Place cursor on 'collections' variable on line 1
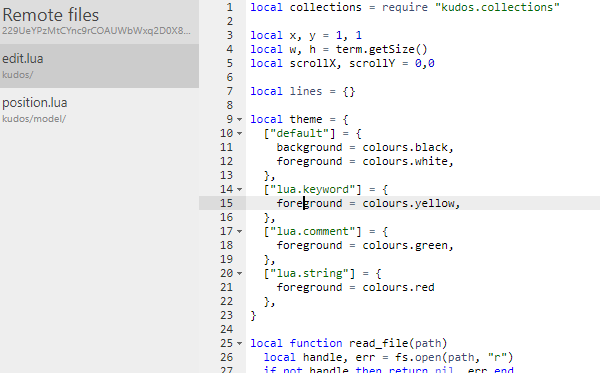Image resolution: width=600 pixels, height=373 pixels. (x=325, y=7)
